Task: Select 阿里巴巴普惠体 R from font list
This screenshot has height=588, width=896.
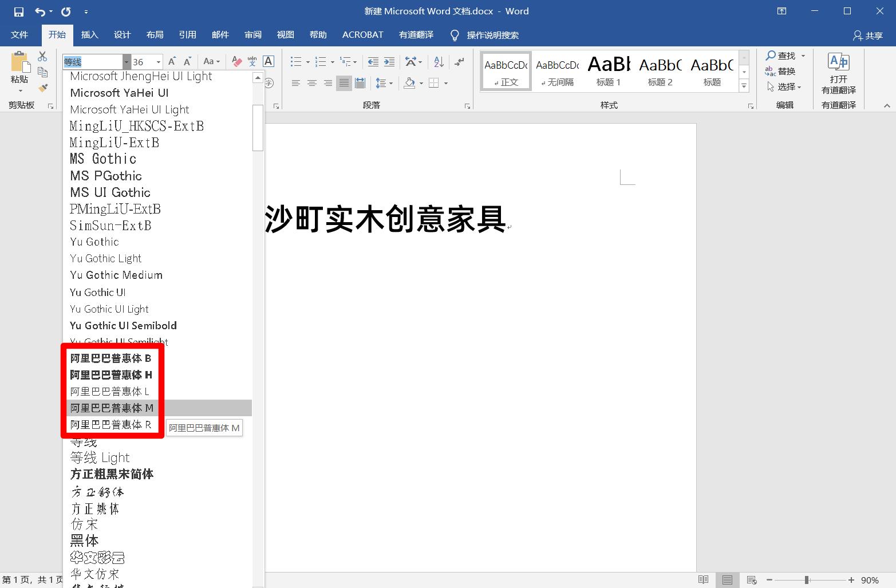Action: pyautogui.click(x=109, y=424)
